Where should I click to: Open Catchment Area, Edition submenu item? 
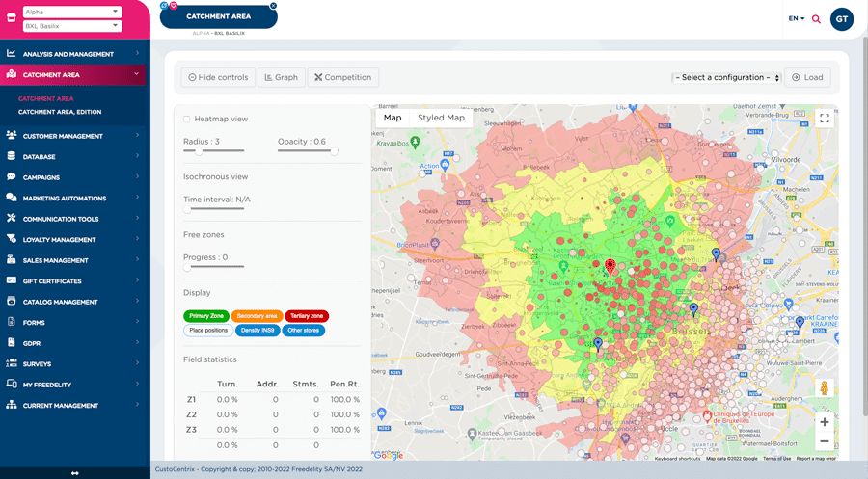60,112
